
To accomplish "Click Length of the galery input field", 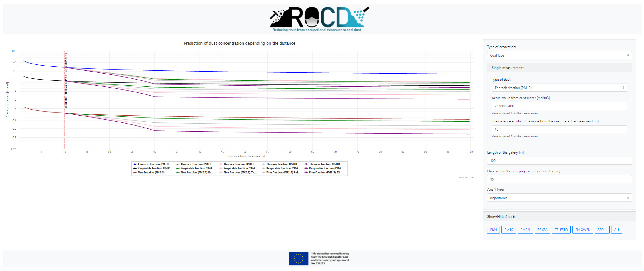I will (x=559, y=161).
